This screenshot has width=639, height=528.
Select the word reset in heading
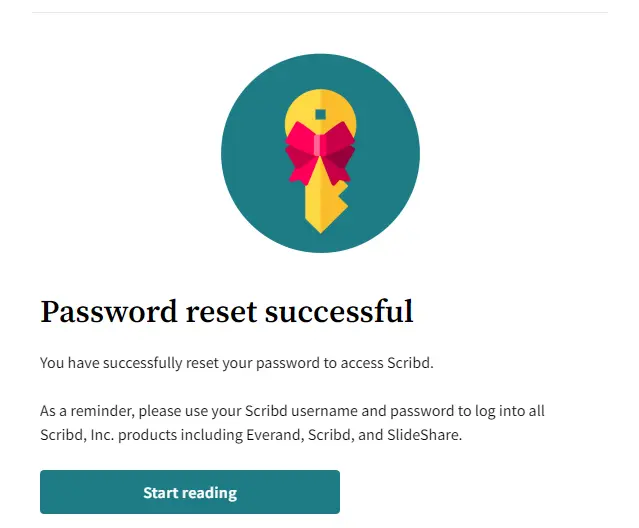point(221,312)
